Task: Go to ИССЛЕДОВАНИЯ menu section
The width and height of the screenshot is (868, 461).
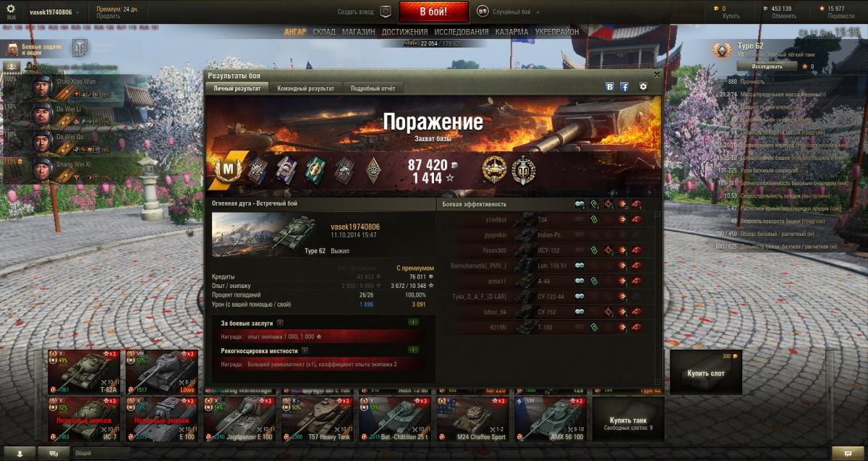Action: [461, 32]
